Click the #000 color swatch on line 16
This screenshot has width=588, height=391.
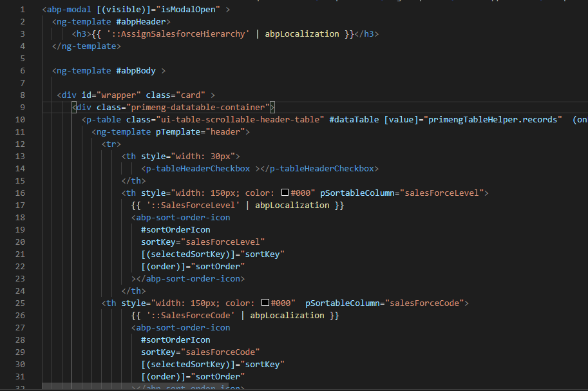click(x=285, y=193)
